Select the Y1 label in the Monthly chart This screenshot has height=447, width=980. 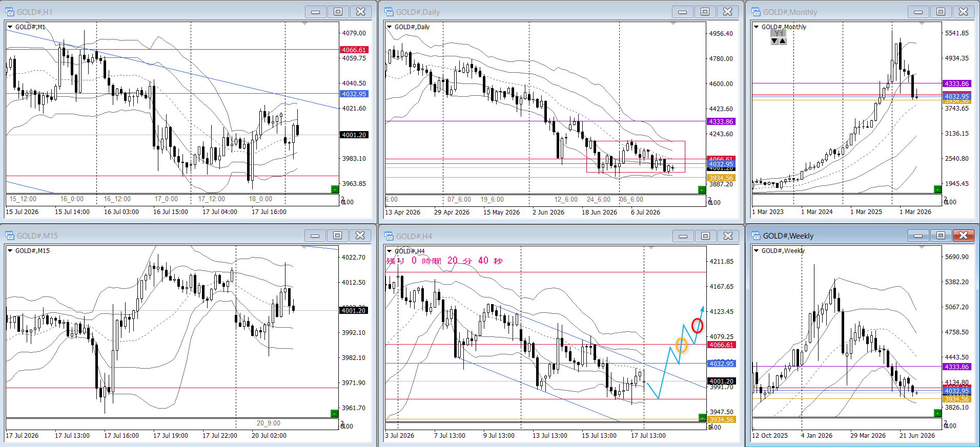pyautogui.click(x=779, y=33)
